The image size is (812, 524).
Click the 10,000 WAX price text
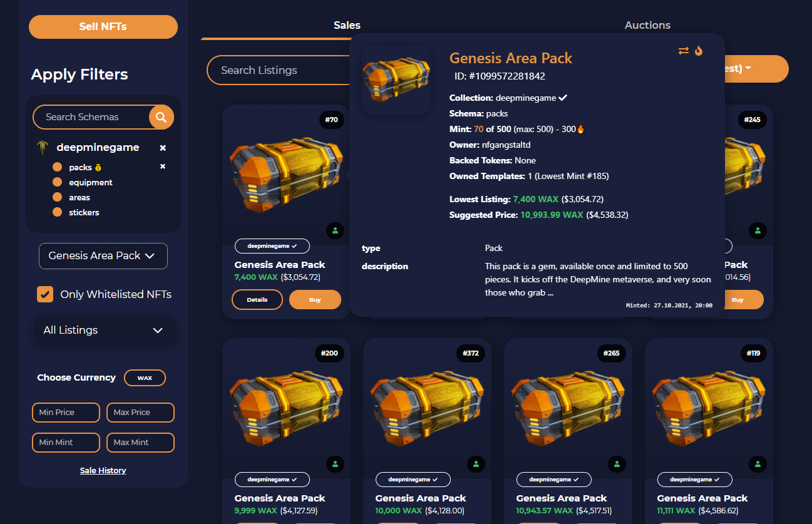point(398,511)
